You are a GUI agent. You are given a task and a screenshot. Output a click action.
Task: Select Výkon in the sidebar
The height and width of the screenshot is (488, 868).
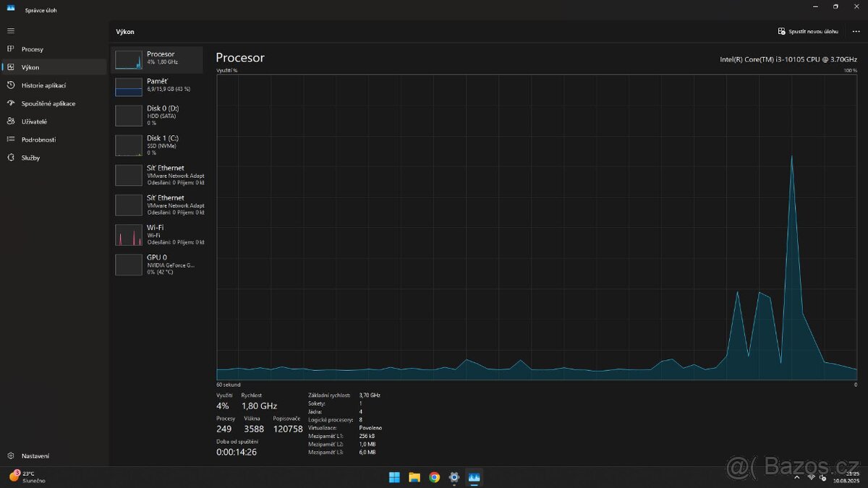(30, 67)
